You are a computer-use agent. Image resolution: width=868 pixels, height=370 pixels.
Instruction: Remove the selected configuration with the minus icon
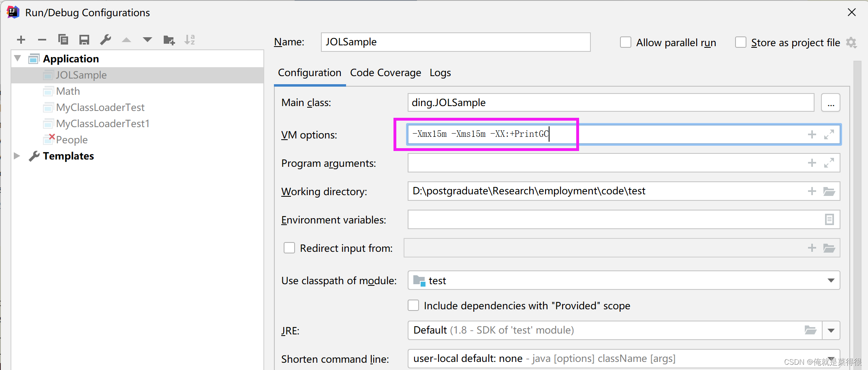42,40
